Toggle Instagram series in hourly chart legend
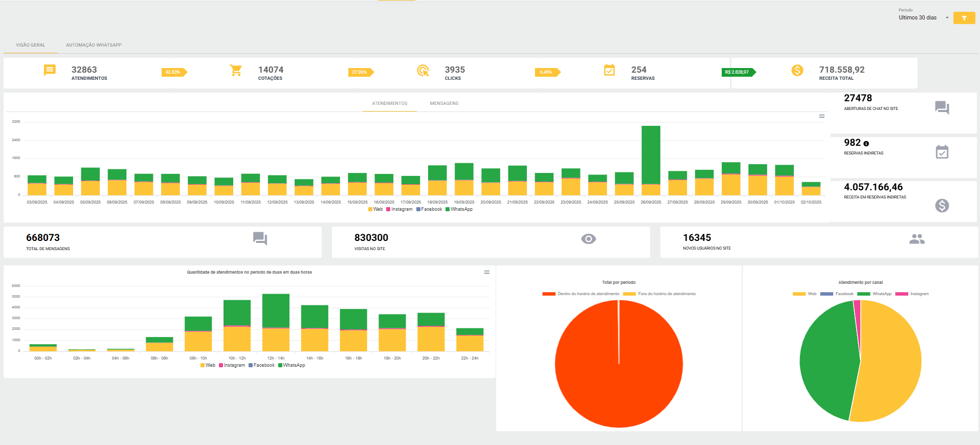 (232, 365)
